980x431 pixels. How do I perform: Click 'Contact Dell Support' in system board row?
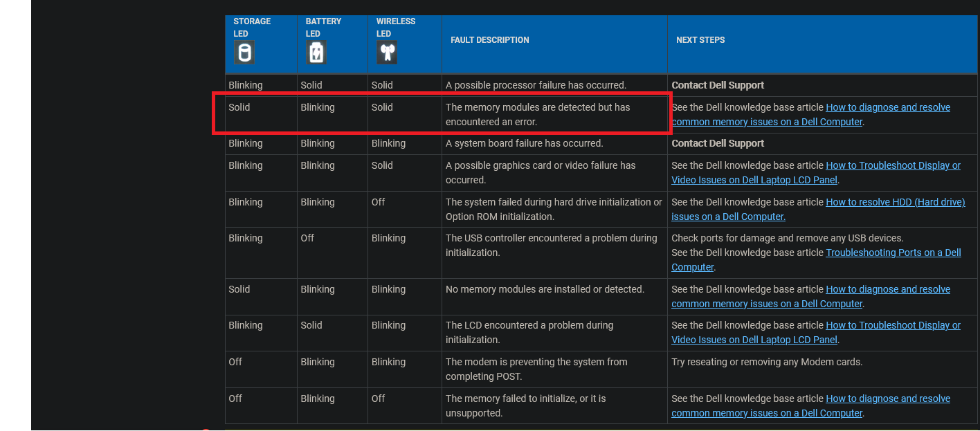(718, 143)
